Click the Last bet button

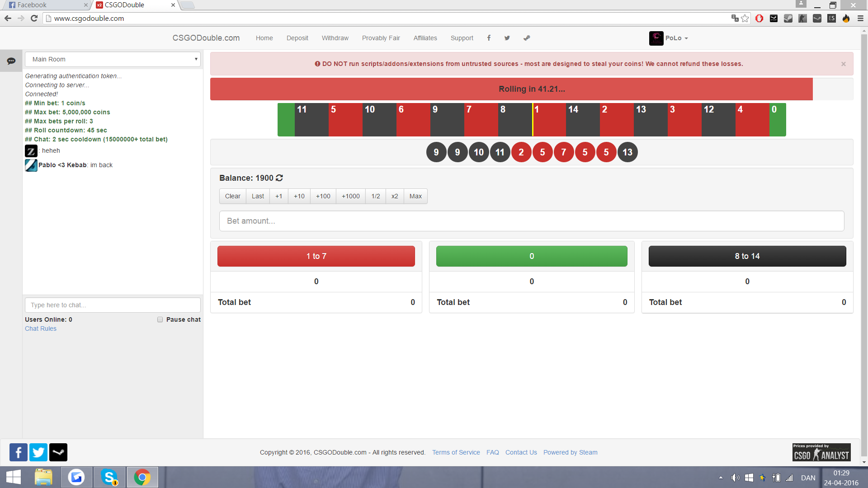pyautogui.click(x=258, y=196)
